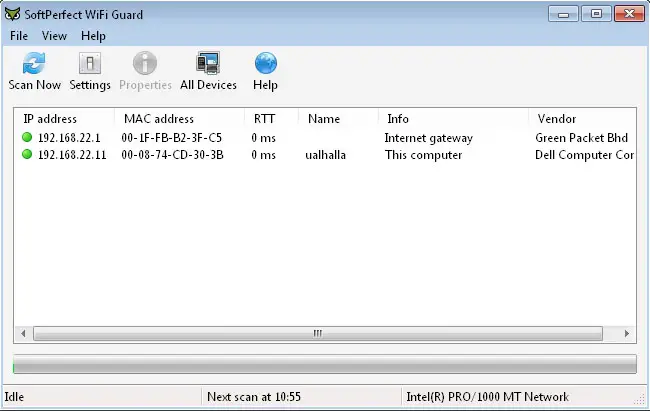Show All Devices via toolbar icon
The image size is (650, 411).
click(x=208, y=63)
